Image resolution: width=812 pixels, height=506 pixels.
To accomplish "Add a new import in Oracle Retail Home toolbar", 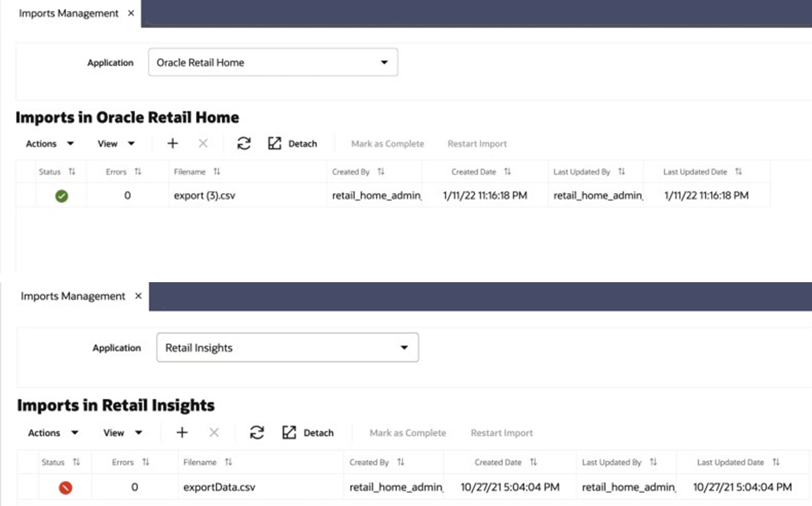I will tap(173, 144).
